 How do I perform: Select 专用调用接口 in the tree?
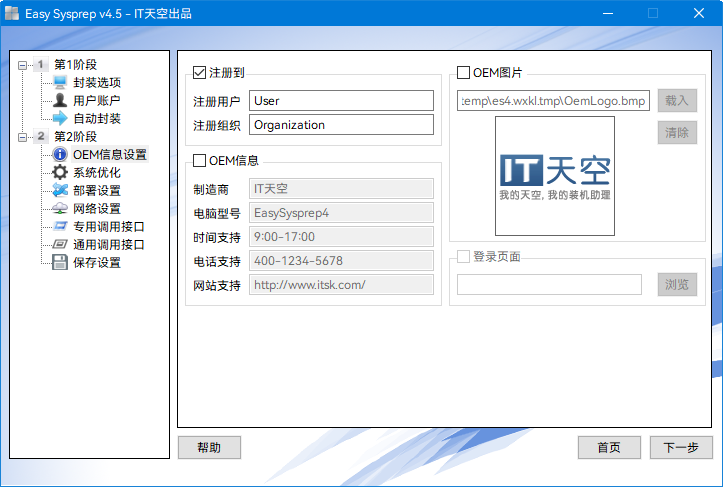point(109,226)
